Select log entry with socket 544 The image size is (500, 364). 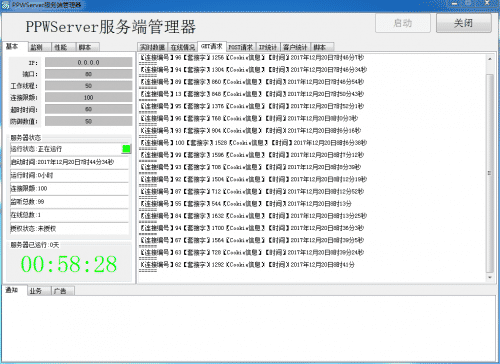coord(246,204)
